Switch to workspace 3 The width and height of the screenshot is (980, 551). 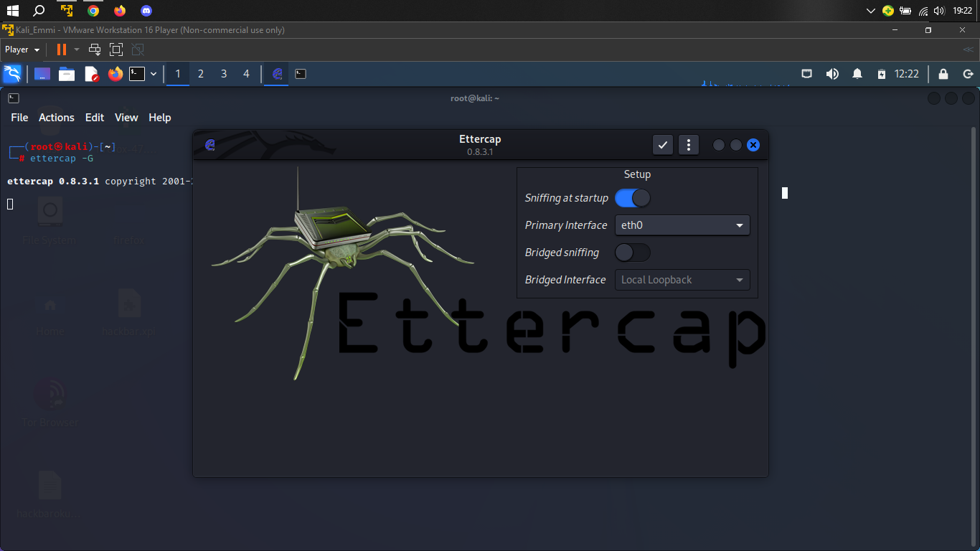click(x=224, y=74)
